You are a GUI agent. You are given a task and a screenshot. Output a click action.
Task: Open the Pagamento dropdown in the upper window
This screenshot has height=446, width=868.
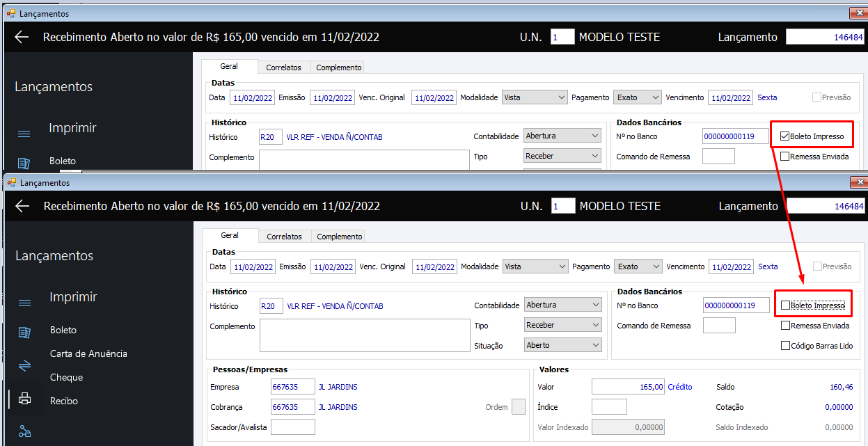pyautogui.click(x=638, y=97)
